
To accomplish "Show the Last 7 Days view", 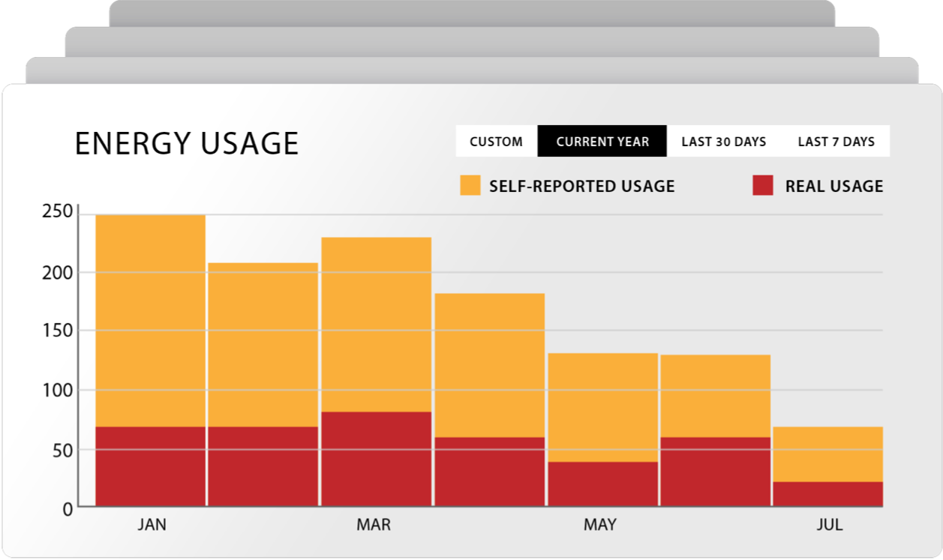I will 836,142.
